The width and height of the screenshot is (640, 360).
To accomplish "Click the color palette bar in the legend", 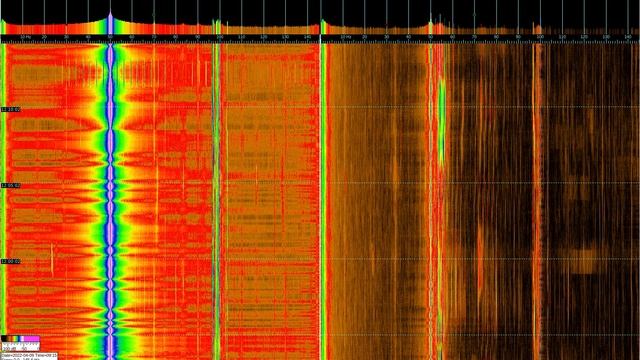I will point(20,339).
